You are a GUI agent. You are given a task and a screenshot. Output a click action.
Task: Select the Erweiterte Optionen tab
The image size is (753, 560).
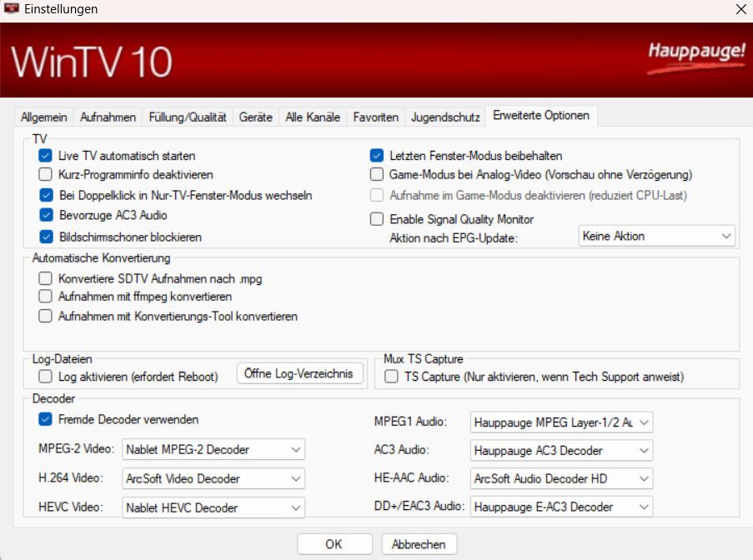[x=541, y=116]
